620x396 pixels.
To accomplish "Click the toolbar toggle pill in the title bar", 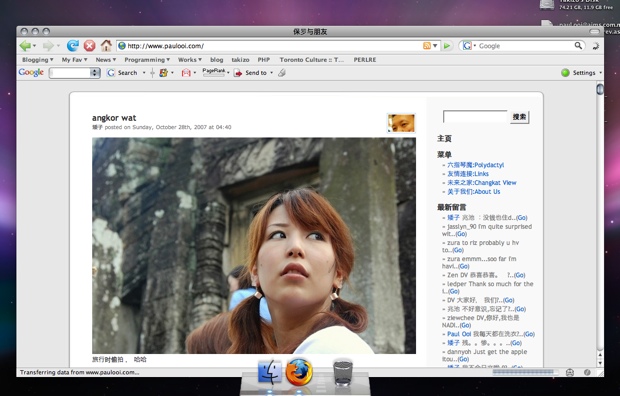I will (594, 31).
